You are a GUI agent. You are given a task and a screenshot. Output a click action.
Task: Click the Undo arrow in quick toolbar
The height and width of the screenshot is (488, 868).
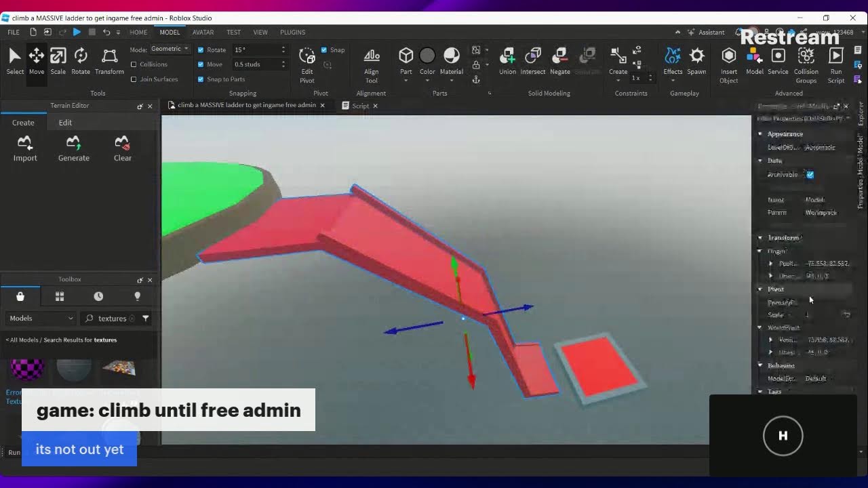[106, 32]
